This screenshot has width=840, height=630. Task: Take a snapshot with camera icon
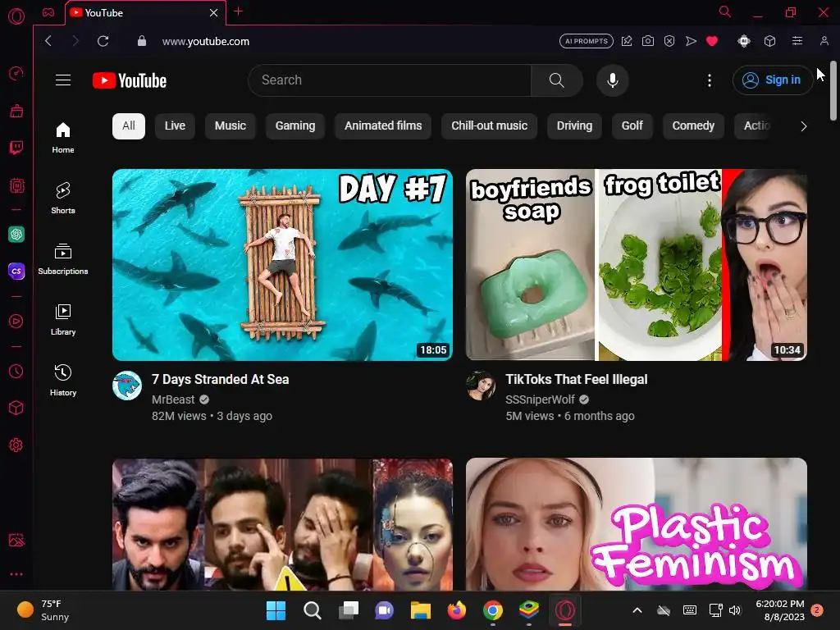pos(648,41)
